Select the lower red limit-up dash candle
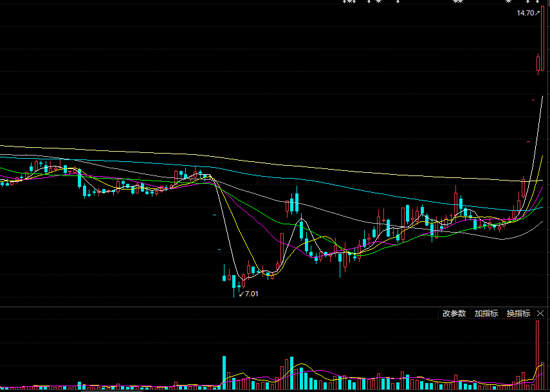550x392 pixels. point(528,141)
